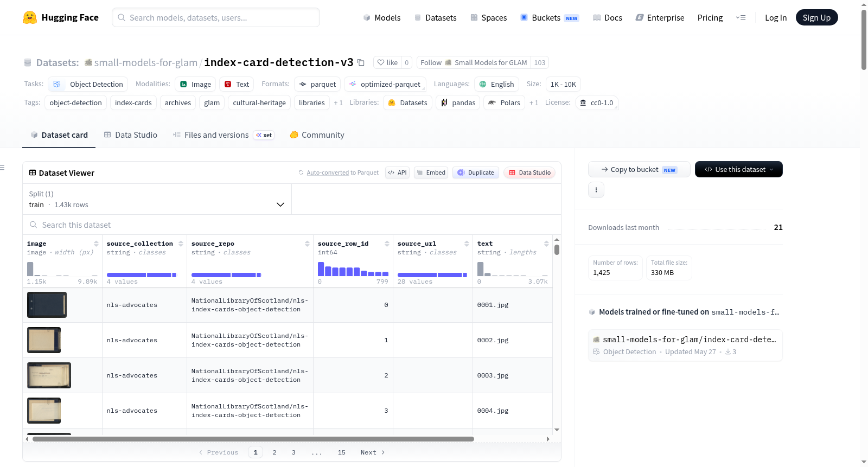
Task: Open Models in the top navigation
Action: point(382,17)
